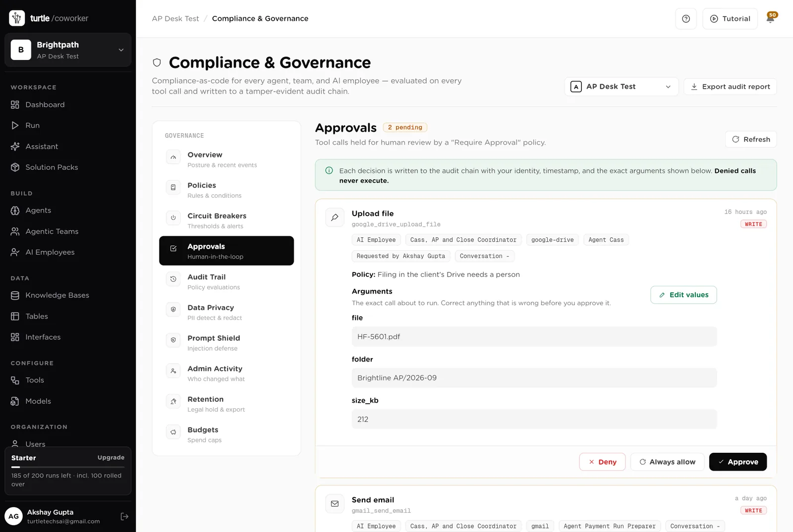The height and width of the screenshot is (532, 793).
Task: Click Edit values for the arguments
Action: pyautogui.click(x=683, y=295)
